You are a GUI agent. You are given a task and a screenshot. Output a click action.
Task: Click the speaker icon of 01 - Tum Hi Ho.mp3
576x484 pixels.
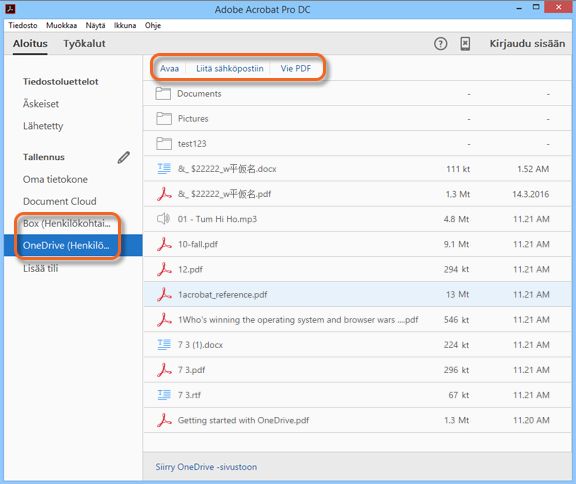pos(163,219)
